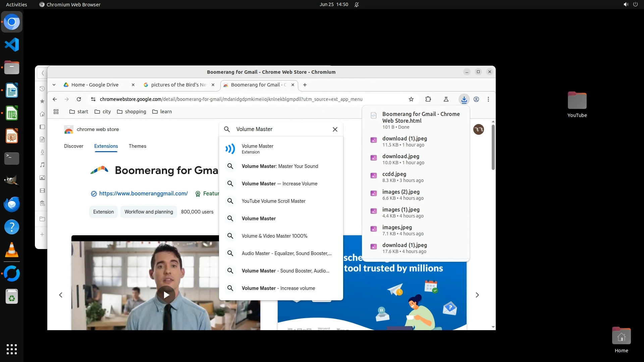
Task: Open the apps grid in bookmarks bar
Action: pos(56,112)
